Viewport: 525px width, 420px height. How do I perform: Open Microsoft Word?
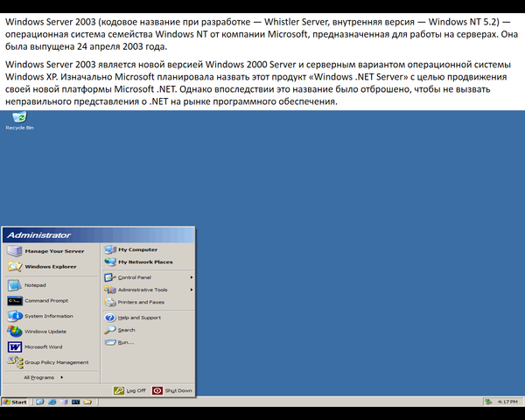[x=43, y=346]
